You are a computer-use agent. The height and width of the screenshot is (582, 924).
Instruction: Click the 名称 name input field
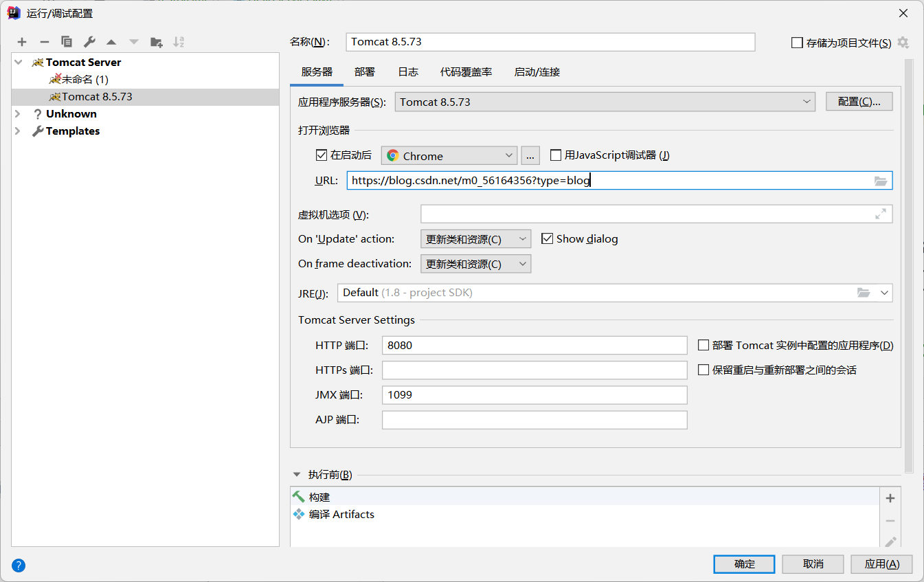(550, 42)
